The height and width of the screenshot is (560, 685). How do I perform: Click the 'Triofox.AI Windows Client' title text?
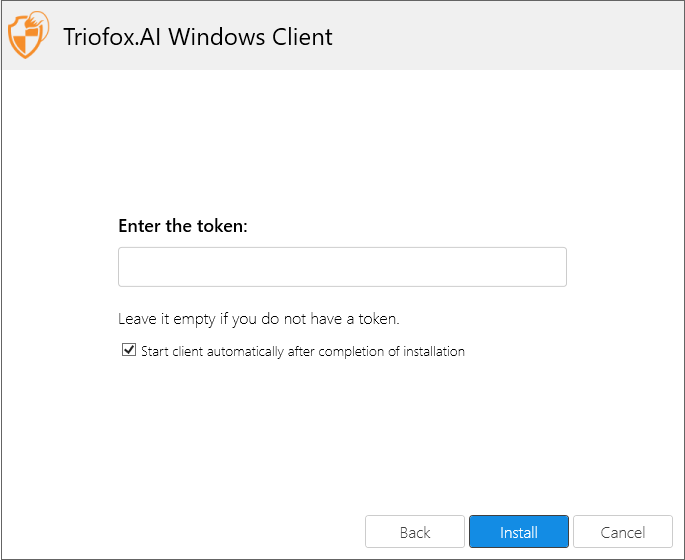(x=198, y=37)
